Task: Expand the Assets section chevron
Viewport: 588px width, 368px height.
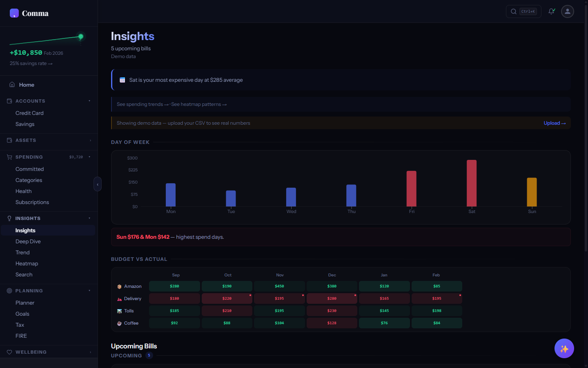Action: pyautogui.click(x=89, y=140)
